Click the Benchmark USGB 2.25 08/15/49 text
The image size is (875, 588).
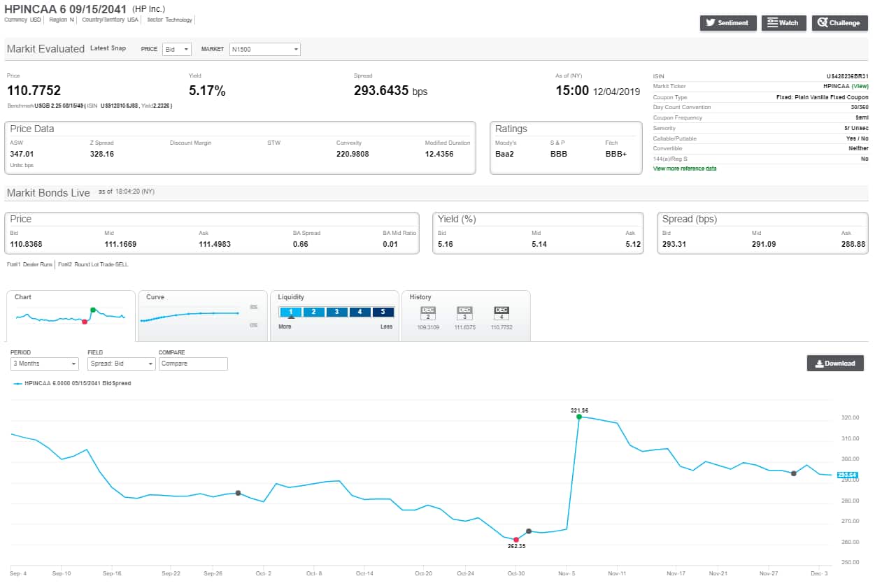(x=45, y=106)
